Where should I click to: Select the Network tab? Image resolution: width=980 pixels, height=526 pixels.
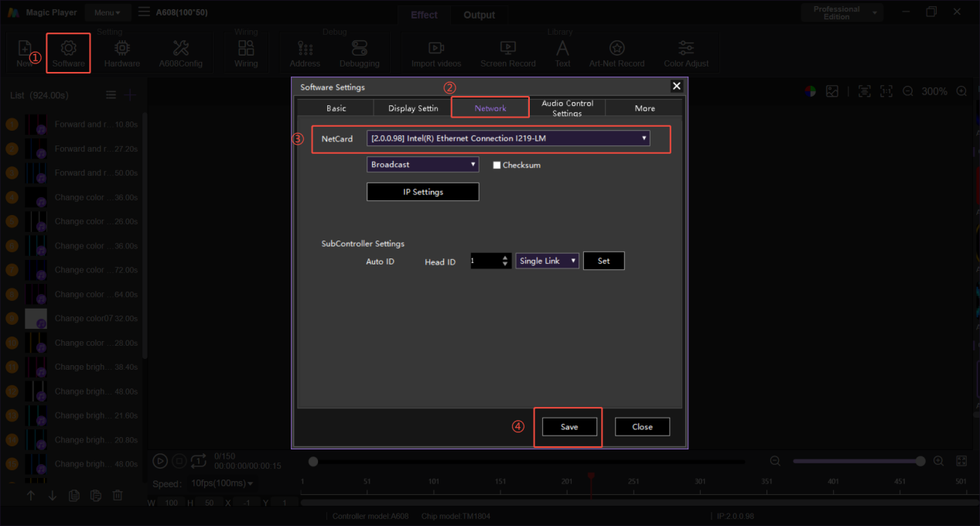490,108
